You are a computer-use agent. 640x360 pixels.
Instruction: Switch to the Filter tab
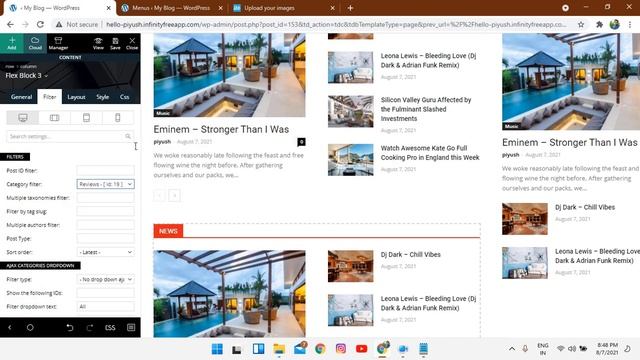pos(50,97)
